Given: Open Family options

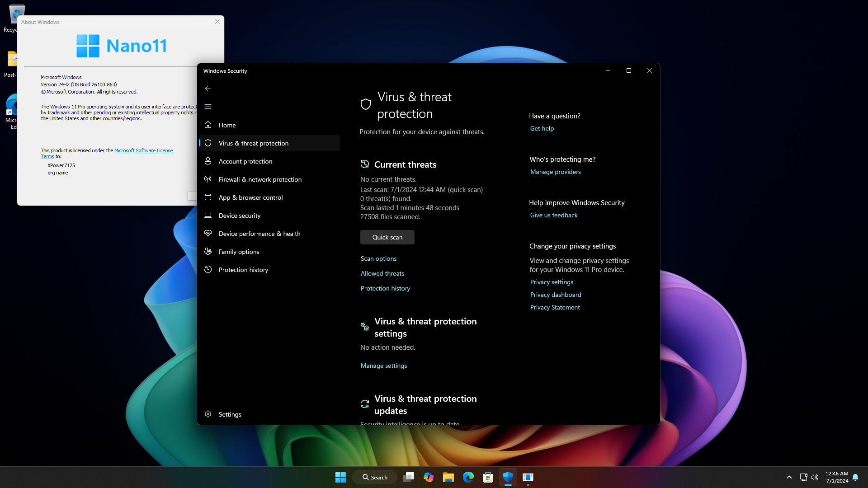Looking at the screenshot, I should 239,252.
